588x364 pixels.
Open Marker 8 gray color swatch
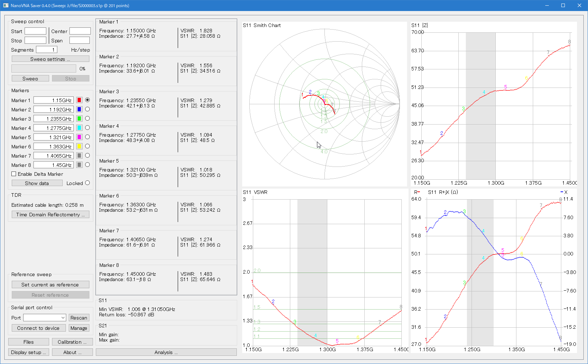[x=79, y=165]
